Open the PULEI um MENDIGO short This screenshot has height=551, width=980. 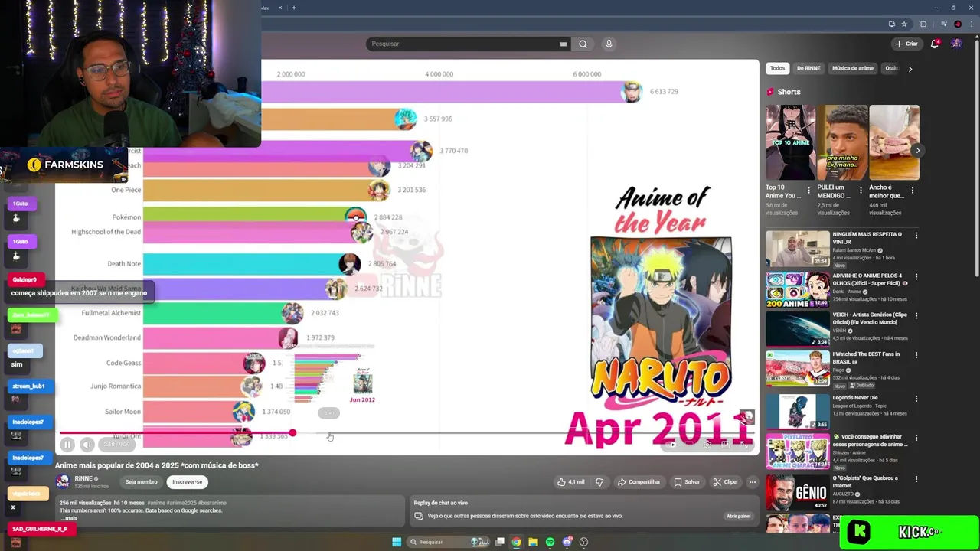pyautogui.click(x=841, y=142)
